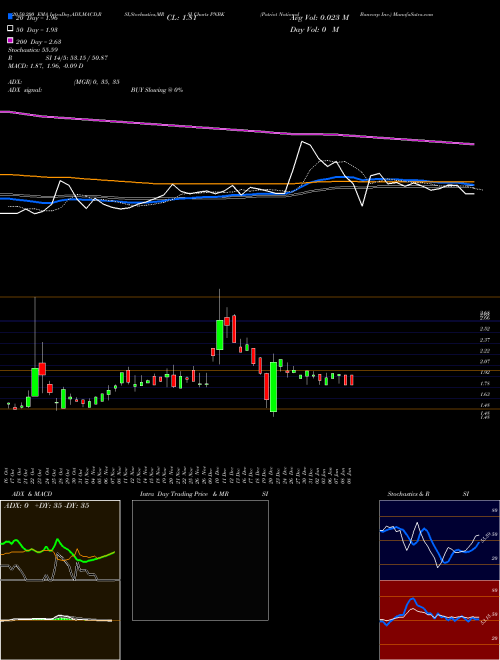Click the 1.78 price axis label
This screenshot has height=660, width=500.
[485, 383]
